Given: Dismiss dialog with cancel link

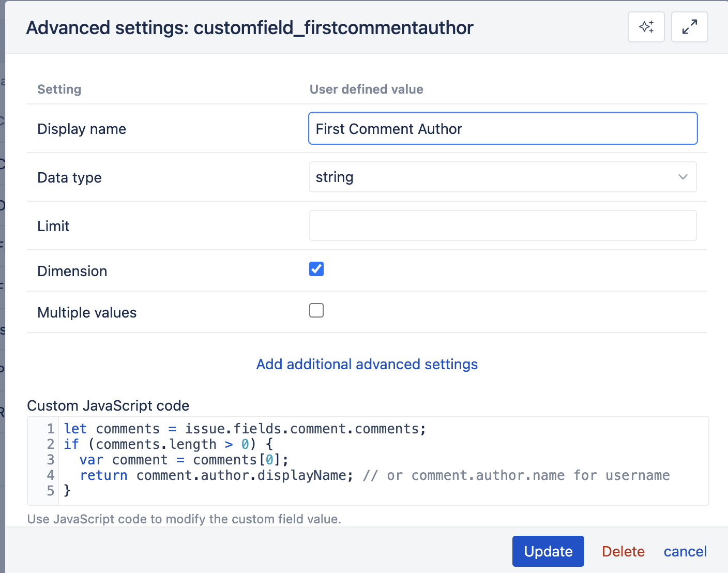Looking at the screenshot, I should 685,551.
